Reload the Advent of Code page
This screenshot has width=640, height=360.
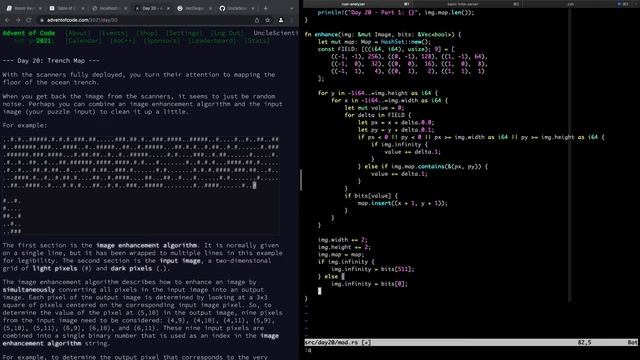[29, 20]
